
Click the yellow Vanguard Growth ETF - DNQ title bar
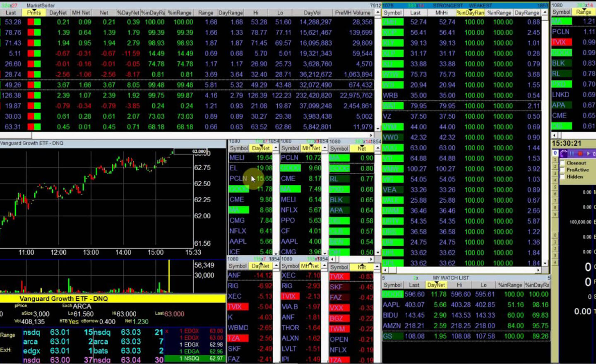point(113,298)
